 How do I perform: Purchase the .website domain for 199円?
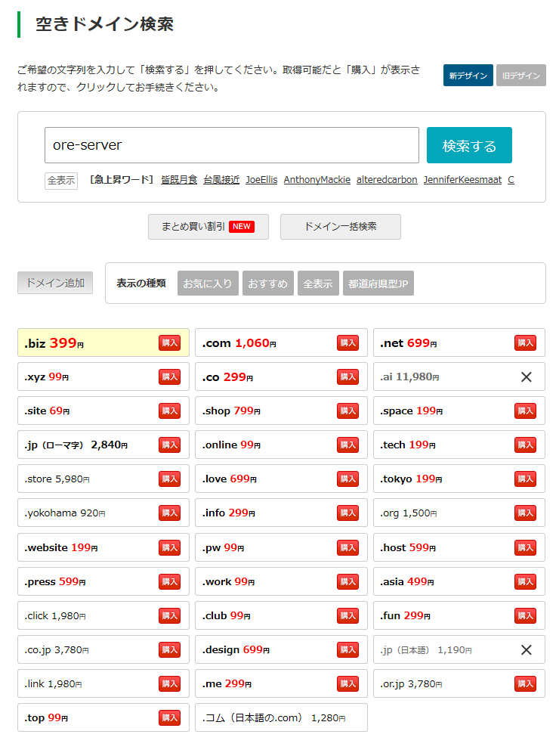170,547
